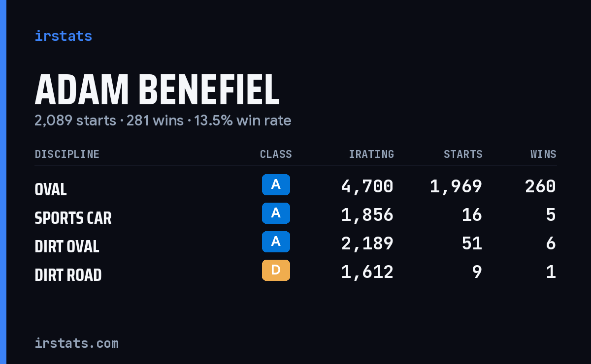
Task: Click the Oval iRating value 4,700
Action: [x=367, y=186]
